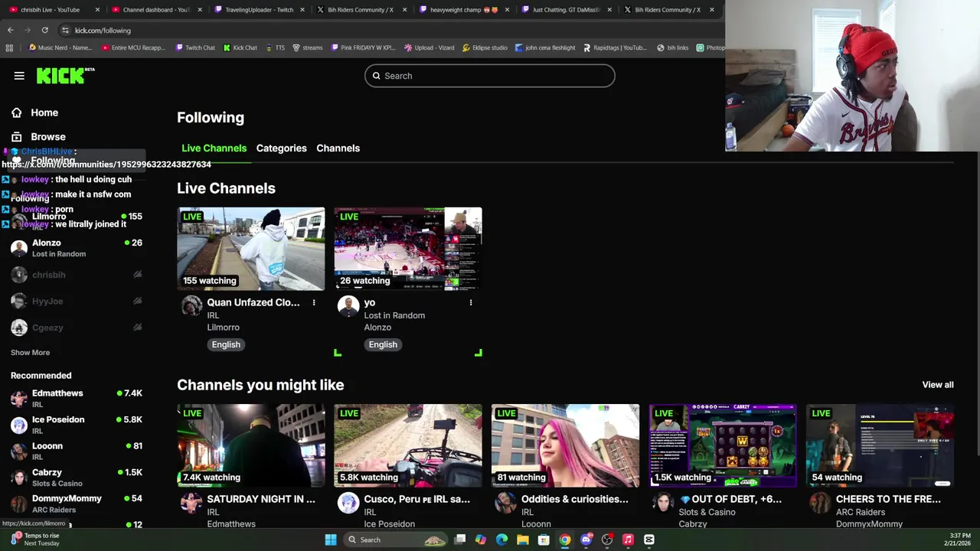Open Lost in Random category link
The width and height of the screenshot is (980, 551).
pyautogui.click(x=394, y=315)
